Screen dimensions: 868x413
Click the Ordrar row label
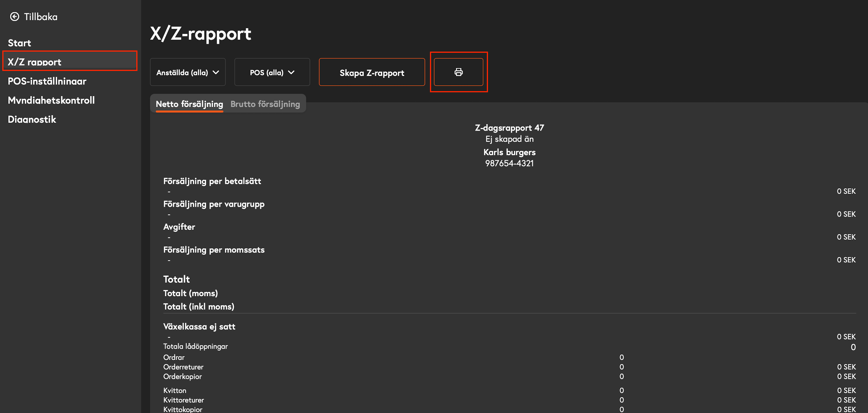[x=174, y=357]
